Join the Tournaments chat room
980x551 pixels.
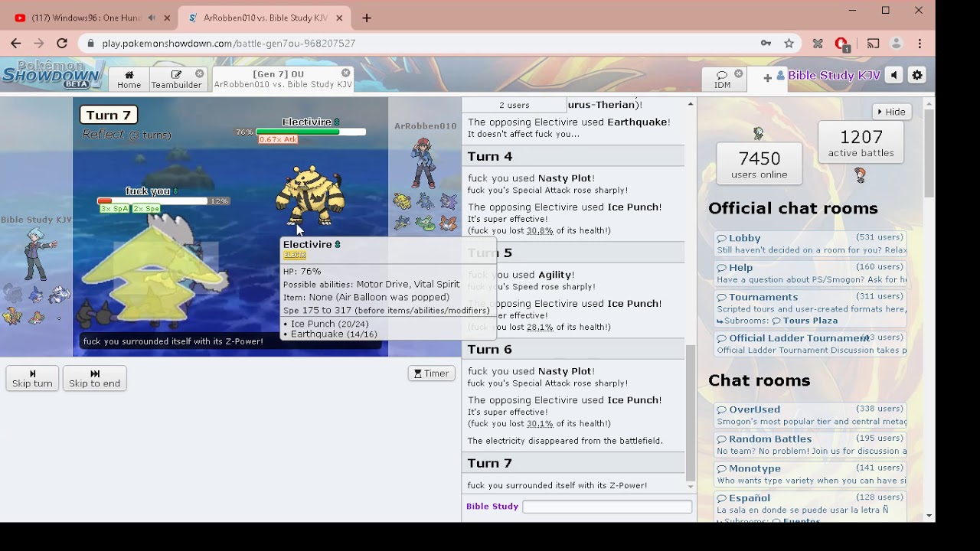pyautogui.click(x=810, y=302)
